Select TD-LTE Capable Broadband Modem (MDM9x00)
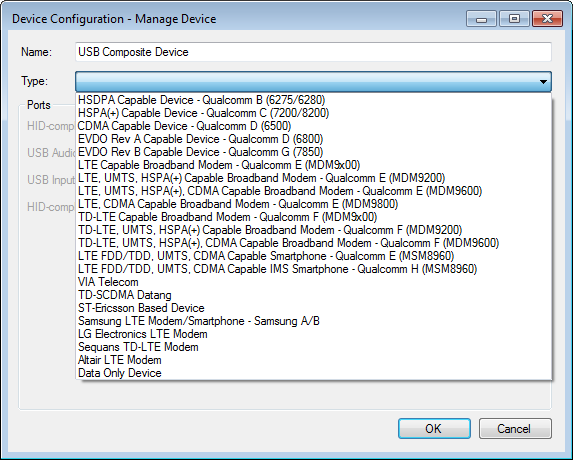This screenshot has height=460, width=573. pyautogui.click(x=314, y=217)
